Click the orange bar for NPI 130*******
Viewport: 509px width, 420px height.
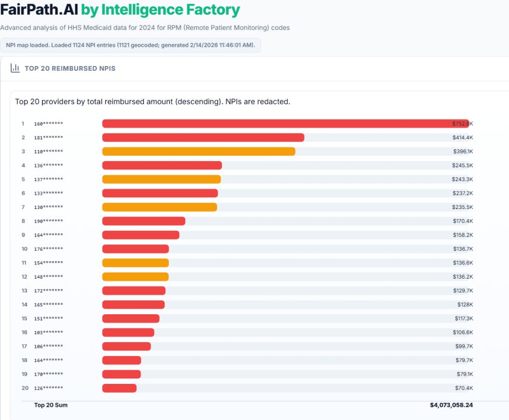pos(159,207)
